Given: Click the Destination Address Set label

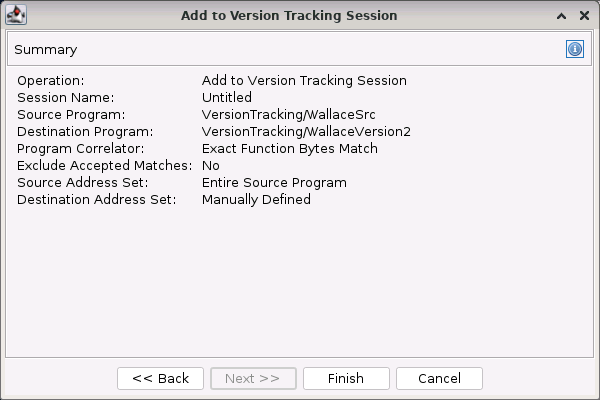Looking at the screenshot, I should pyautogui.click(x=96, y=199).
